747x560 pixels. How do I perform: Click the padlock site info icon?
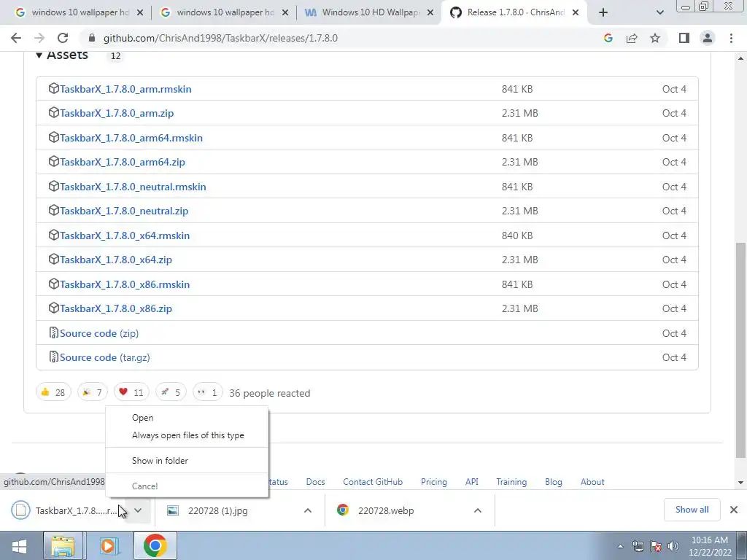click(92, 38)
